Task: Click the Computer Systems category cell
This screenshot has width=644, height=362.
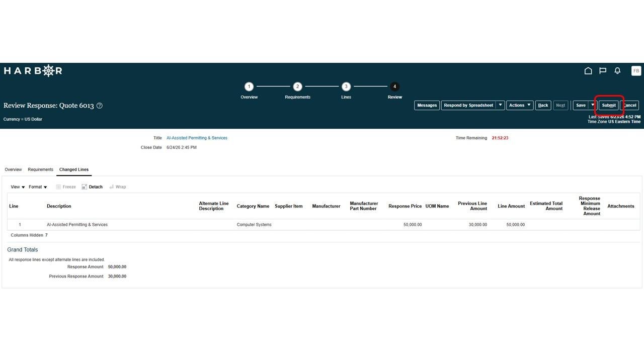Action: pyautogui.click(x=254, y=225)
